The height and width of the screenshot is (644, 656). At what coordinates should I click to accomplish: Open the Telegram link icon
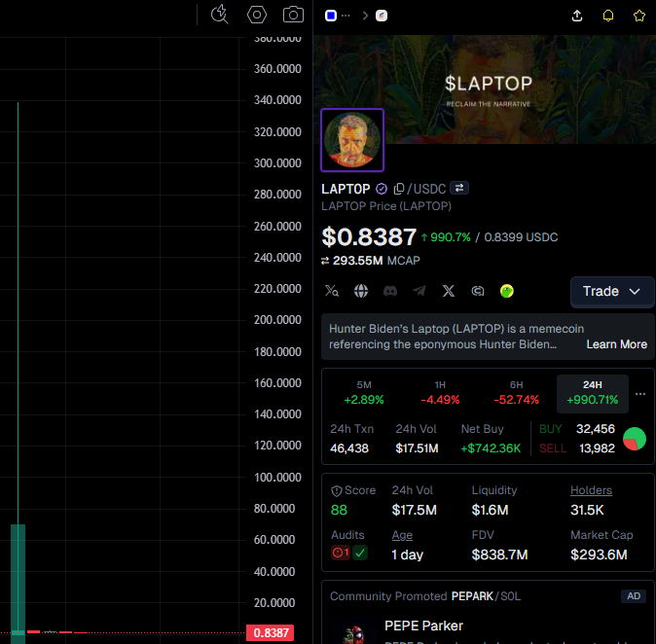click(x=419, y=291)
